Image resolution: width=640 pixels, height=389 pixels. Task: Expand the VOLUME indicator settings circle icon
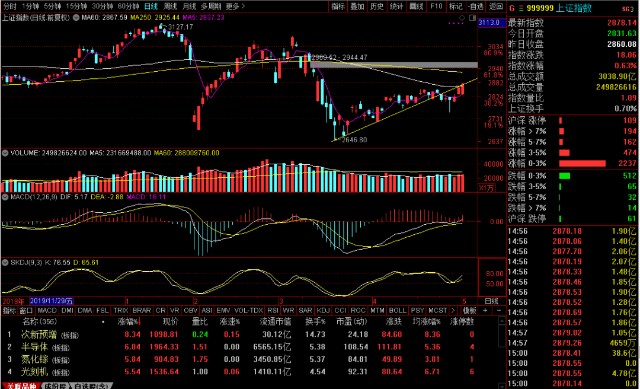click(x=5, y=153)
